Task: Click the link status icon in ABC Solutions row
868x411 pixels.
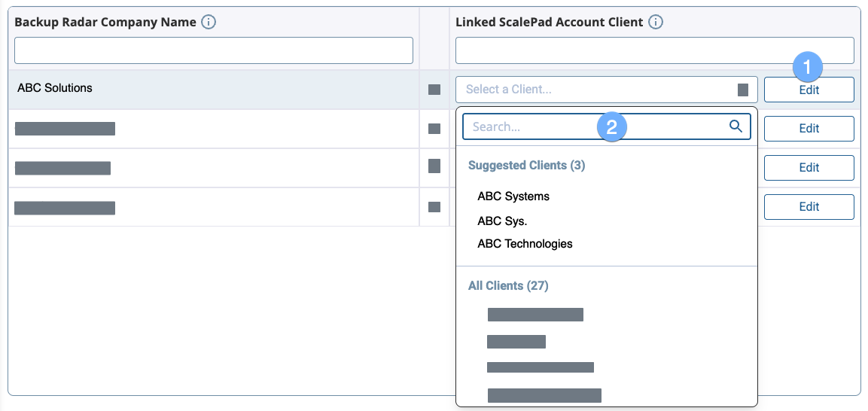Action: point(434,90)
